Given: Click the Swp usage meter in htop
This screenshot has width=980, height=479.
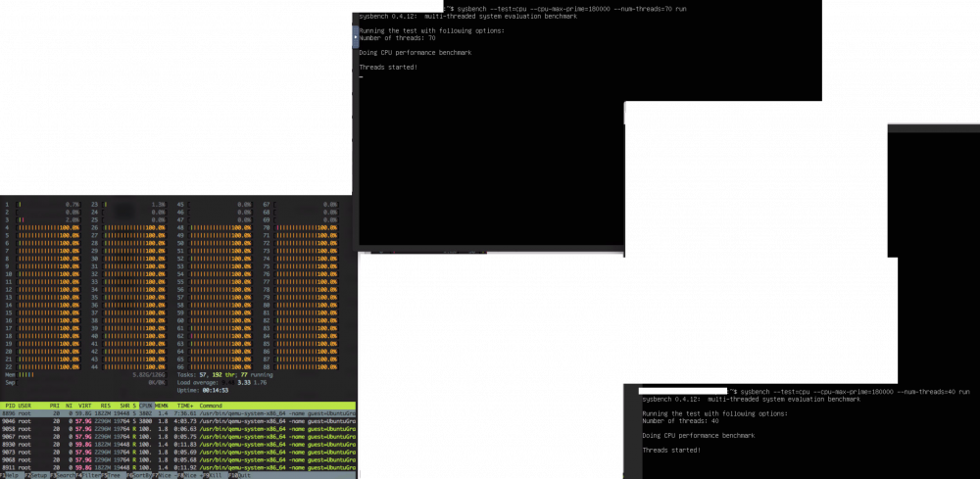Looking at the screenshot, I should 84,382.
